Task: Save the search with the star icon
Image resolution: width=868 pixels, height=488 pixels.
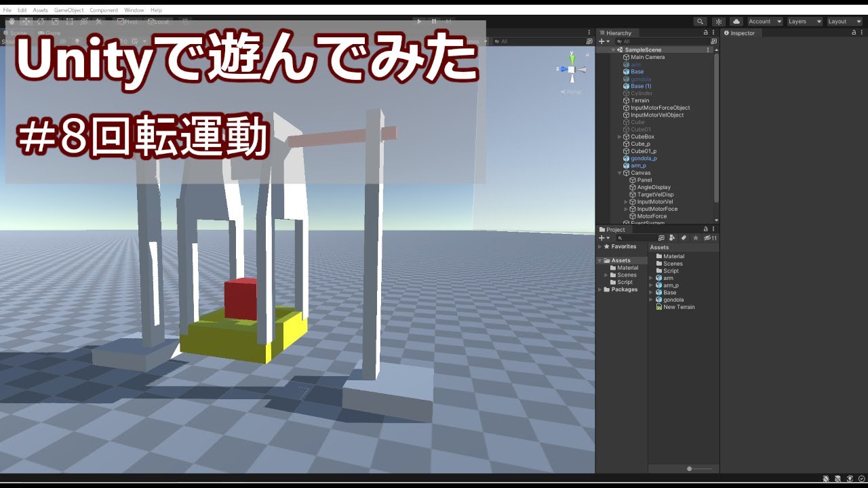Action: [x=695, y=238]
